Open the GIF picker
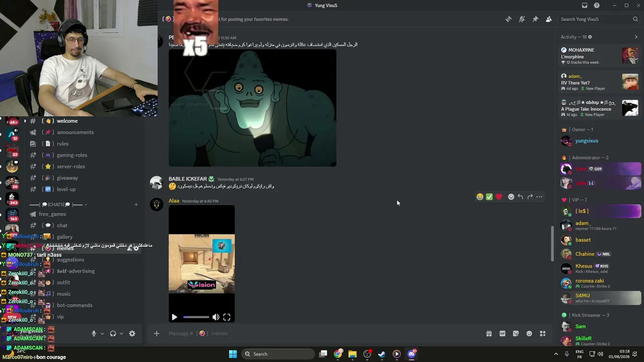The image size is (644, 362). click(x=502, y=333)
